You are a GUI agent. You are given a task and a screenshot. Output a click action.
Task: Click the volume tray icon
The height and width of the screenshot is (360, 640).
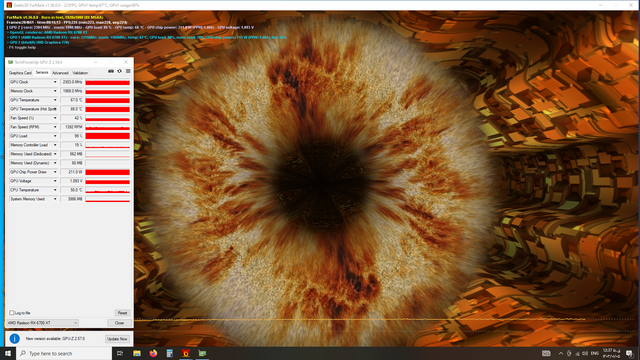[x=585, y=353]
